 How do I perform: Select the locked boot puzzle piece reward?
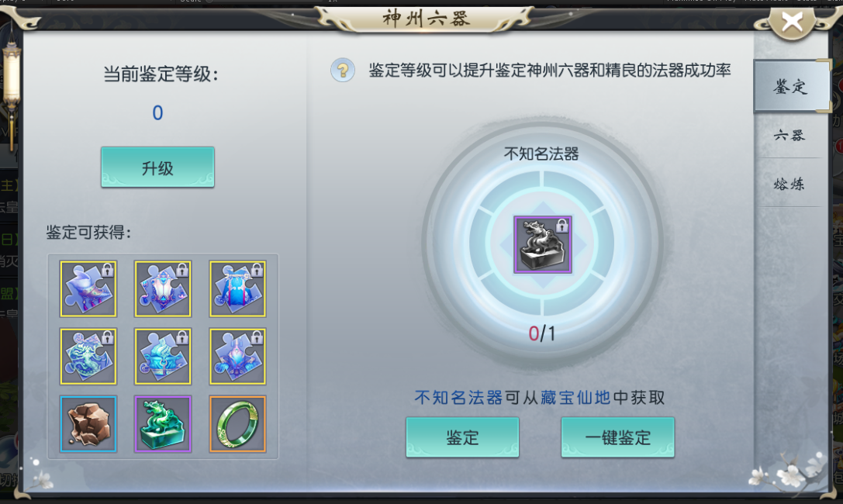pos(88,288)
